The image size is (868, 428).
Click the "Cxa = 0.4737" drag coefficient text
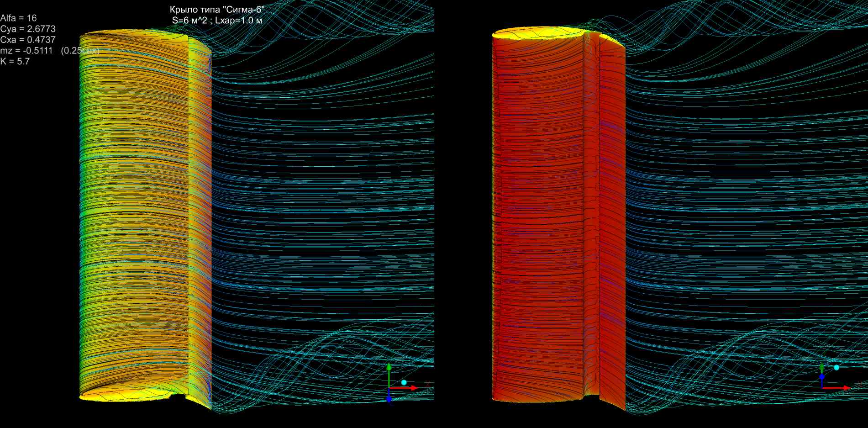(28, 40)
